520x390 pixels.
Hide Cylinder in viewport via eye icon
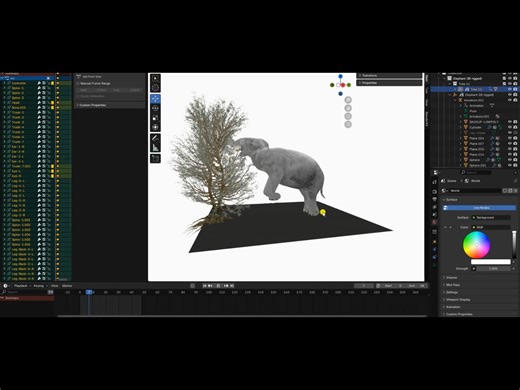[510, 127]
